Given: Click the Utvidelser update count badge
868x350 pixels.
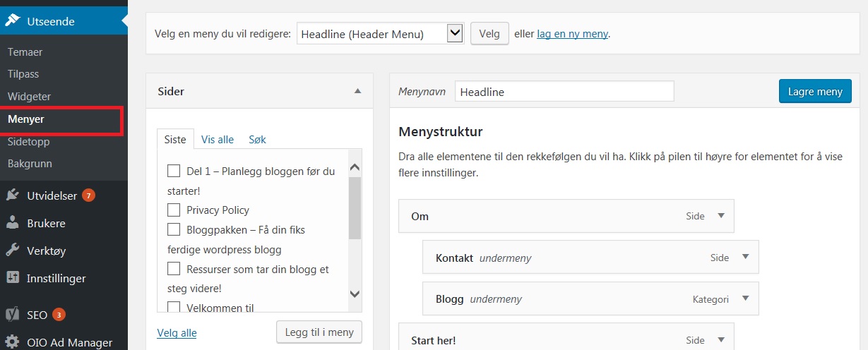Looking at the screenshot, I should pyautogui.click(x=88, y=195).
